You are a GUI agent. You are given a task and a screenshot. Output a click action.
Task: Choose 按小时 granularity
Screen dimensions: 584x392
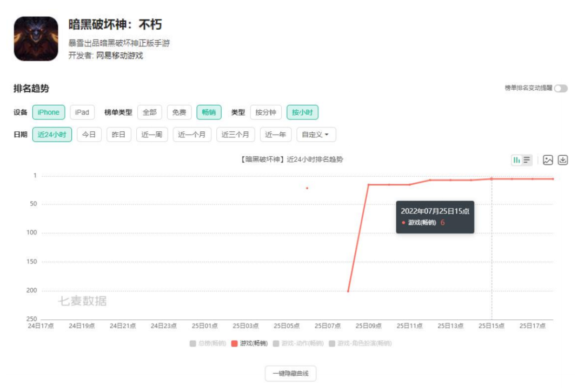click(302, 112)
